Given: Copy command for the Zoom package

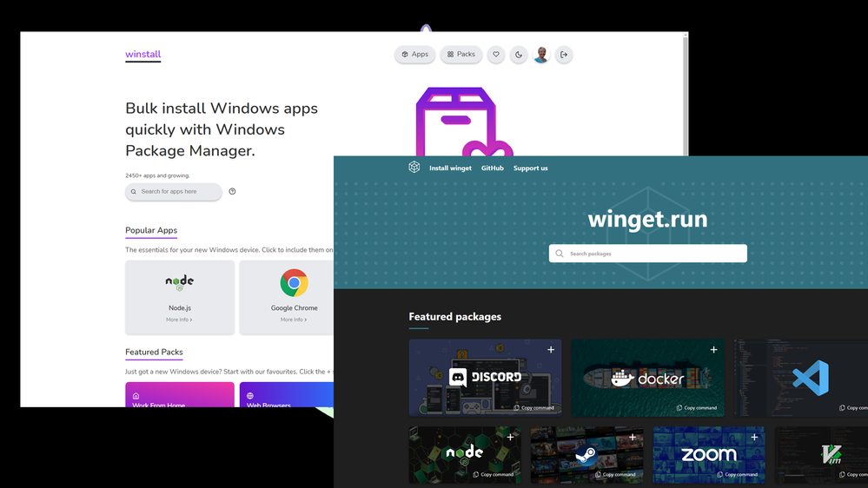Looking at the screenshot, I should 738,474.
